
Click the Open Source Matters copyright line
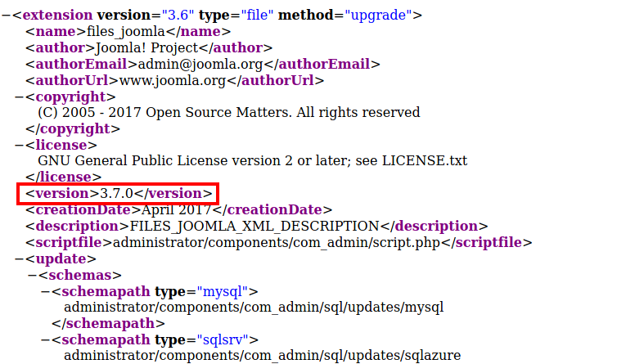click(229, 112)
